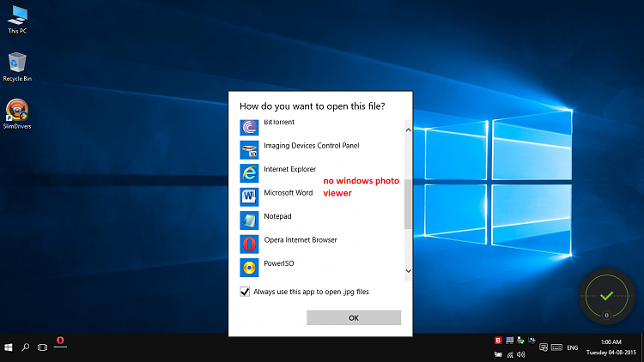This screenshot has width=644, height=362.
Task: Switch to Opera on the taskbar
Action: pyautogui.click(x=60, y=341)
